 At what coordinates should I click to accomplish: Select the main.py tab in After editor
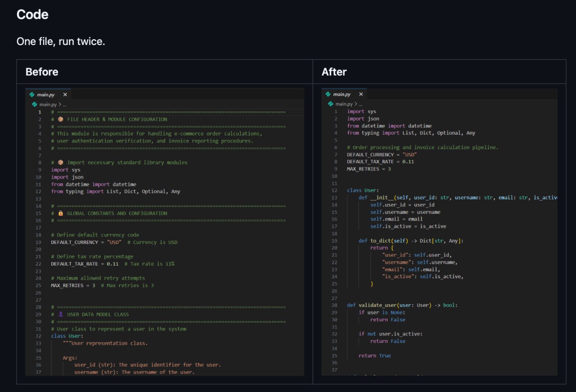tap(344, 94)
